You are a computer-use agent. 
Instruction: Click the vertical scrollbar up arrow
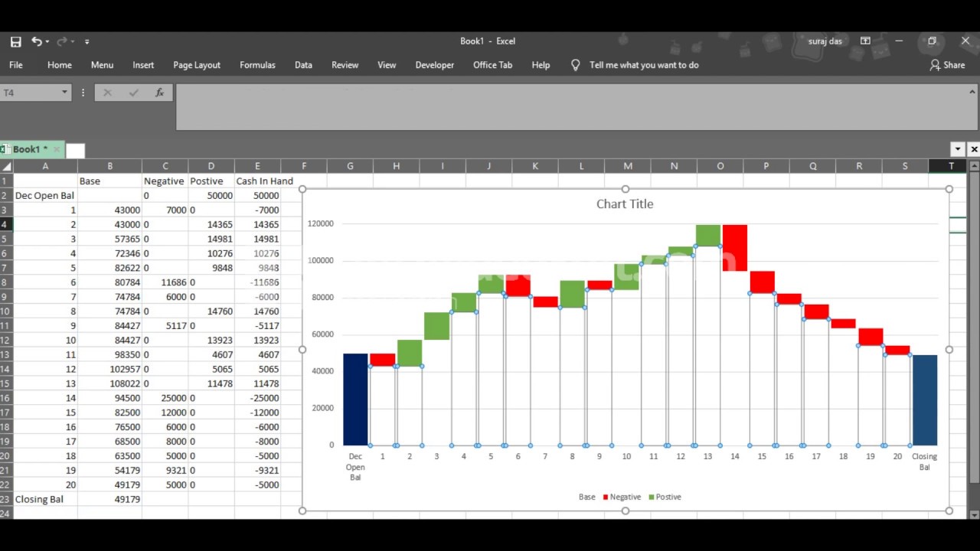point(974,166)
